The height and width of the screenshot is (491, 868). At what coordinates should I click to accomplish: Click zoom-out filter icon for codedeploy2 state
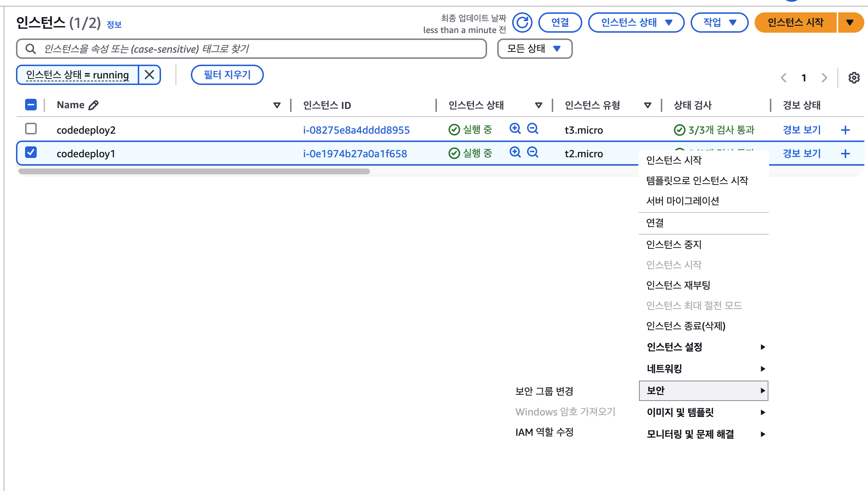click(533, 129)
